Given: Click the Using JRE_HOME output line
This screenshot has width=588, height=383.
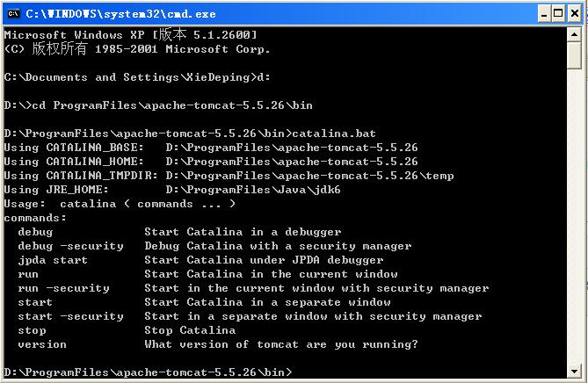Looking at the screenshot, I should [x=172, y=190].
